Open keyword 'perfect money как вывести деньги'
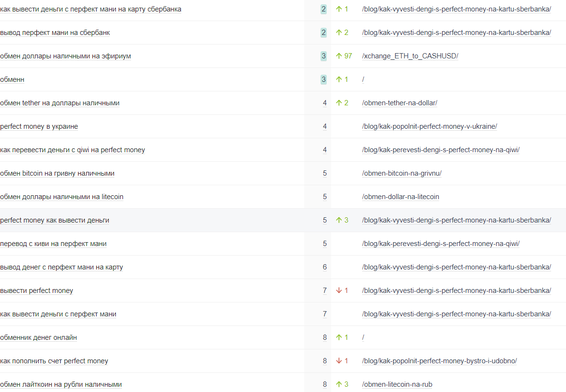The image size is (566, 392). [55, 220]
